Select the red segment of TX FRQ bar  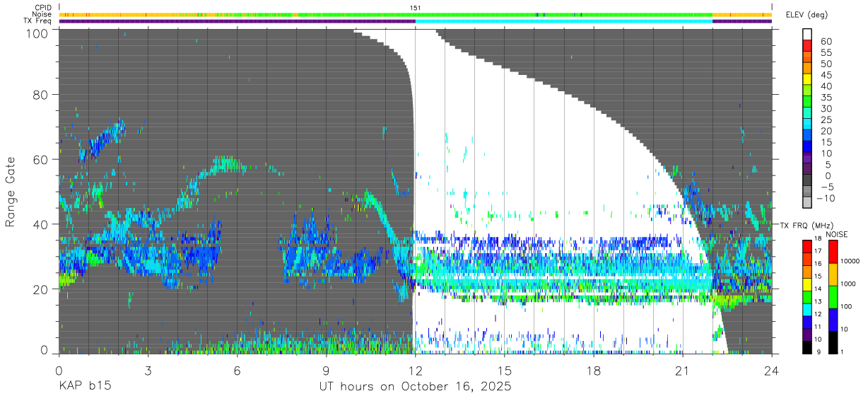807,246
